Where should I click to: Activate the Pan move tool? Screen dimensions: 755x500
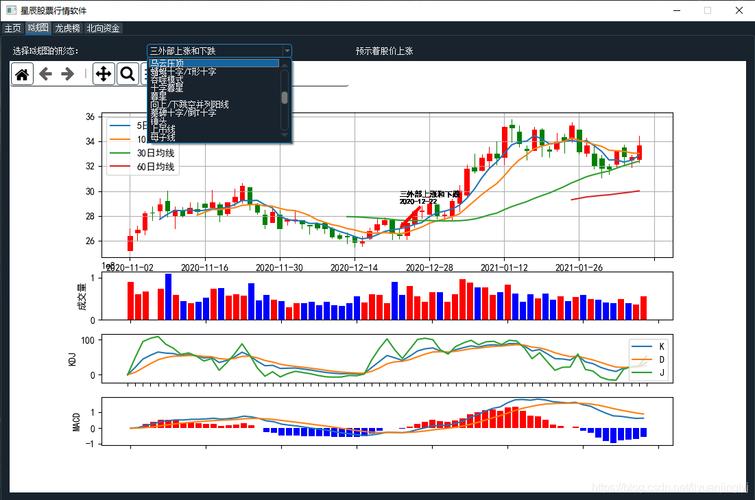(103, 74)
